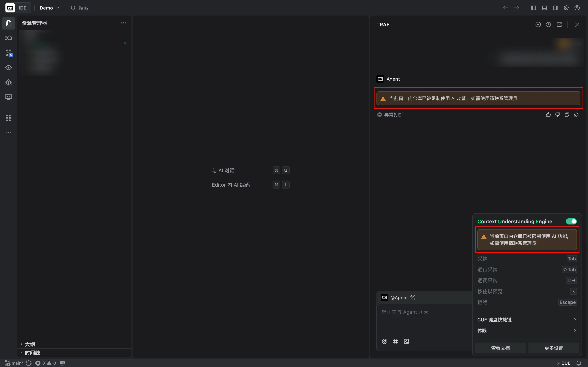Toggle the bottom panel layout
The width and height of the screenshot is (588, 367).
point(544,8)
